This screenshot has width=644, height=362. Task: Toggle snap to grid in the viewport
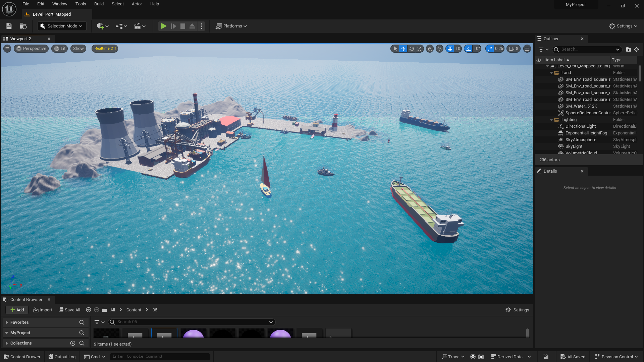coord(450,49)
